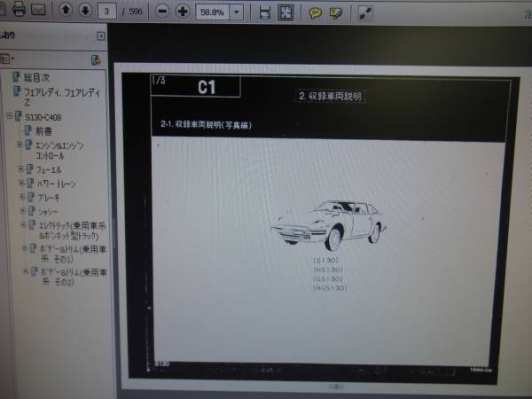Click the 2. 収録車両説明 heading
Image resolution: width=532 pixels, height=399 pixels.
click(x=331, y=97)
